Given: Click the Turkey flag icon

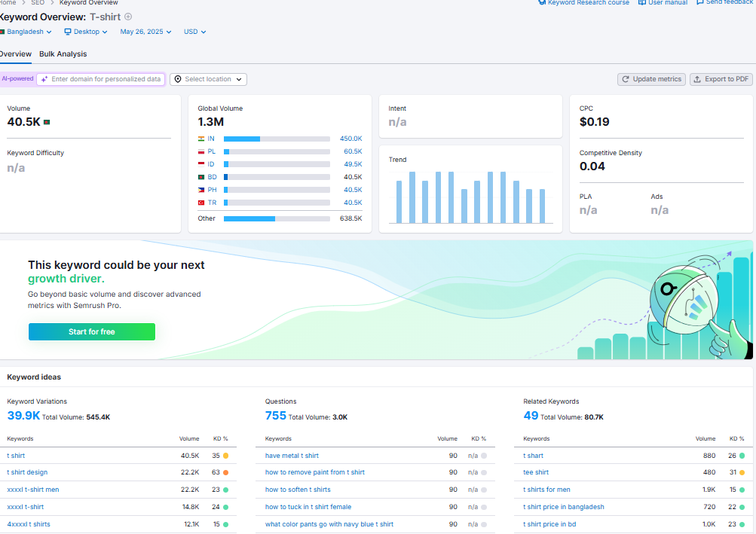Looking at the screenshot, I should click(201, 203).
